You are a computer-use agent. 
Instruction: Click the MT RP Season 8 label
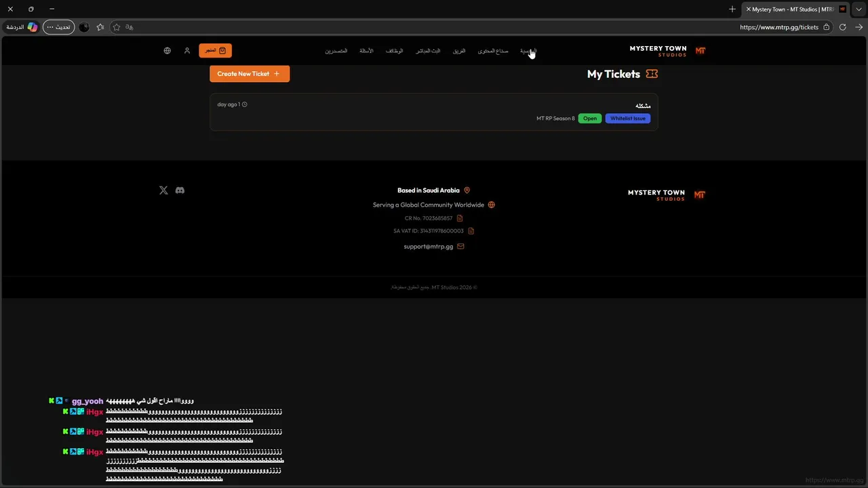pyautogui.click(x=555, y=119)
